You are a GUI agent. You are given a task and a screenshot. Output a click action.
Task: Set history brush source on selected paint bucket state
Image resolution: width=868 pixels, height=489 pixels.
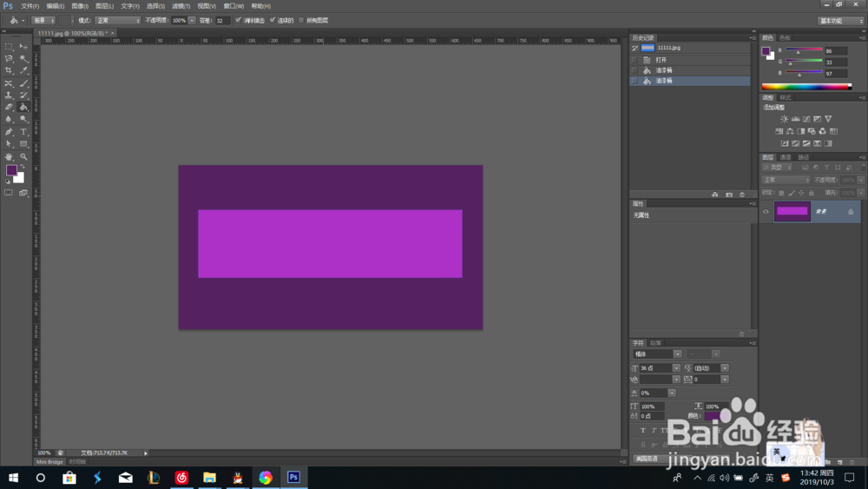click(635, 81)
